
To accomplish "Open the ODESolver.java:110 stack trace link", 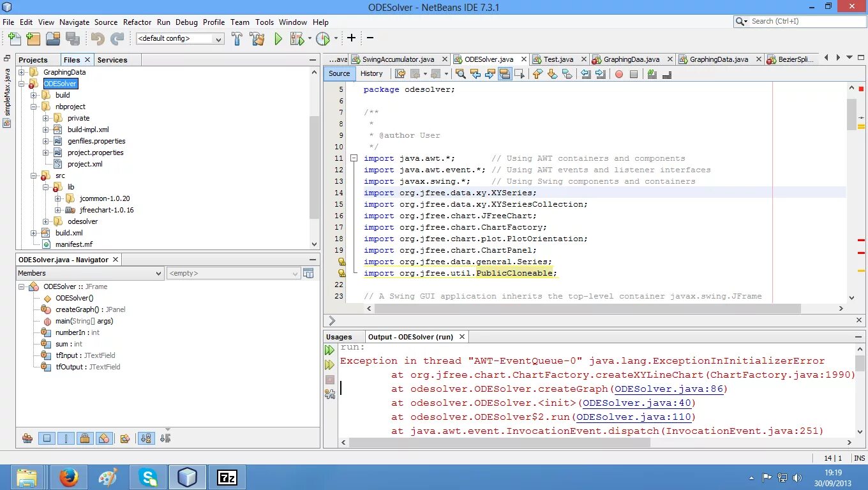I will (632, 417).
